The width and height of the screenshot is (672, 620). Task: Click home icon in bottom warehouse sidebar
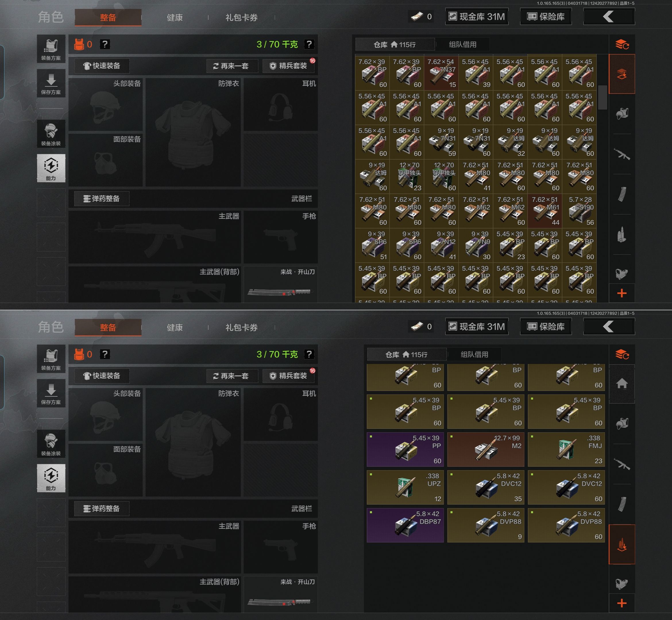tap(622, 383)
